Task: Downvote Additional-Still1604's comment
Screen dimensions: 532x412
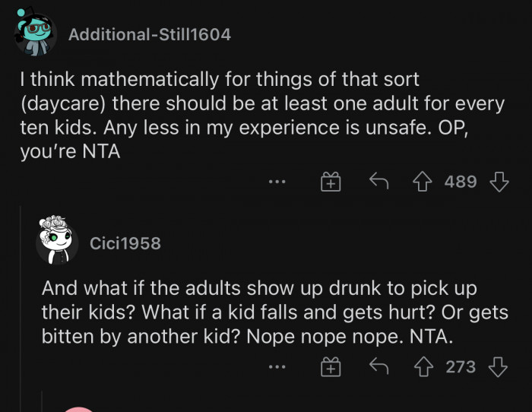Action: [x=499, y=182]
